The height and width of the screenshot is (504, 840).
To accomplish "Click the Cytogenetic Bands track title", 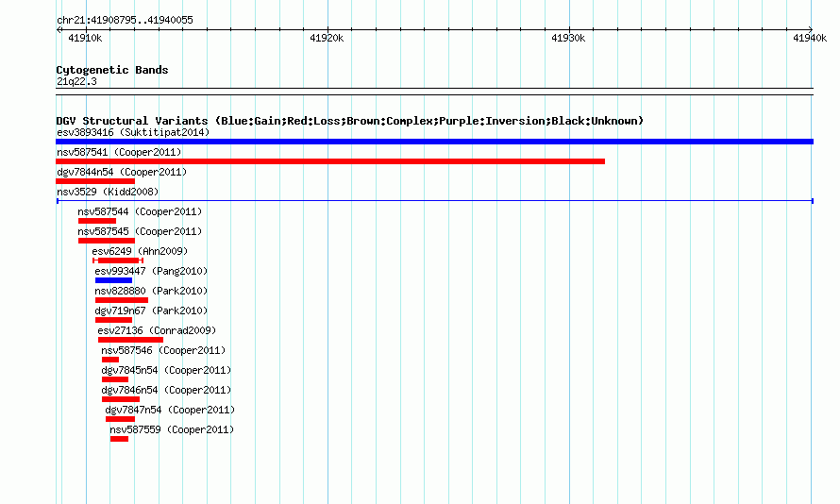I will (x=112, y=70).
